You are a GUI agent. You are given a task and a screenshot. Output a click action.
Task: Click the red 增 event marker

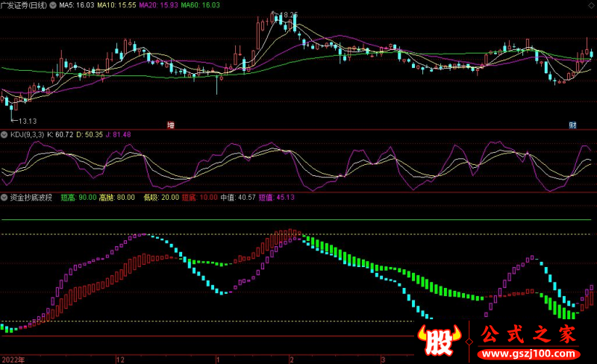click(x=171, y=125)
